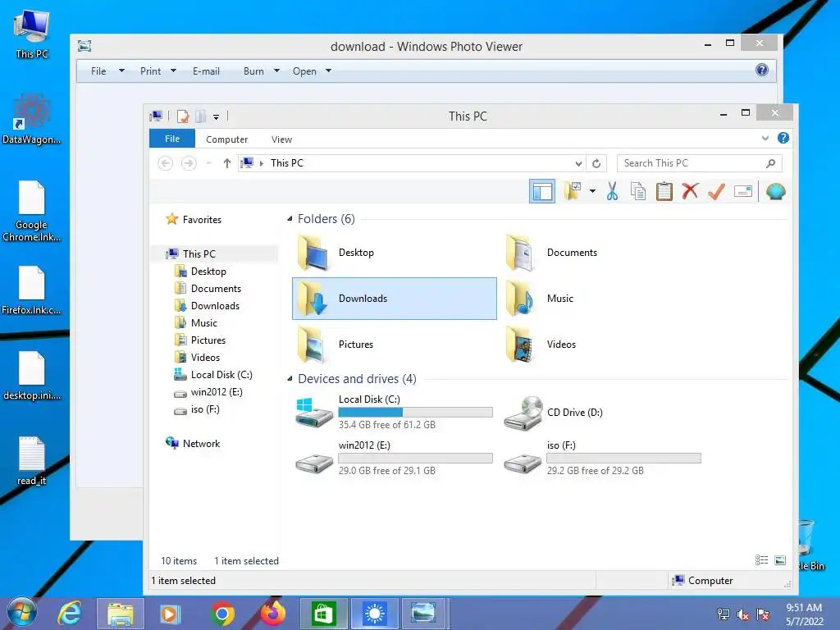The width and height of the screenshot is (840, 630).
Task: Click the Cut scissors icon
Action: coord(612,191)
